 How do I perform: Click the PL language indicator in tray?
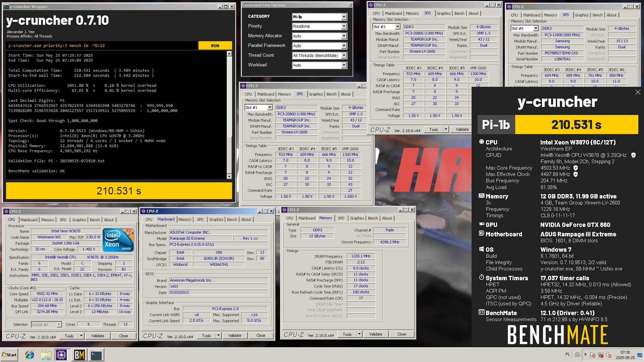pos(568,354)
